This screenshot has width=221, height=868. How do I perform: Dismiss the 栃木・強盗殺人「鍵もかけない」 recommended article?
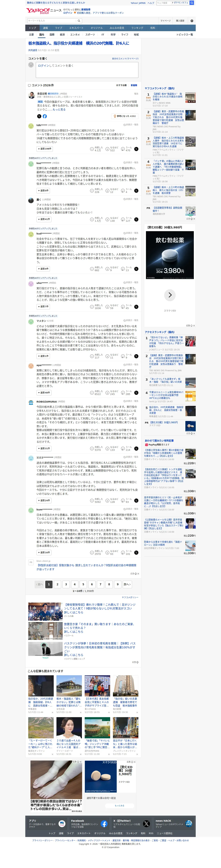click(81, 713)
